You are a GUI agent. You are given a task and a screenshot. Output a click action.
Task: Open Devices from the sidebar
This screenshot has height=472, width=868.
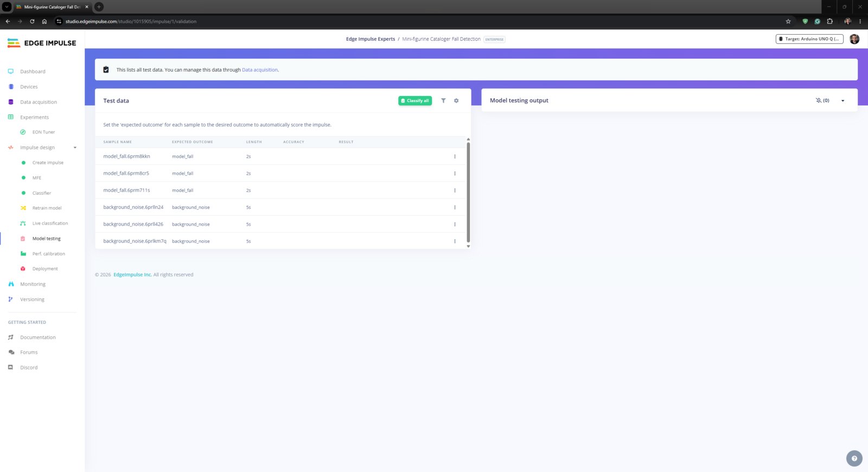pyautogui.click(x=29, y=87)
